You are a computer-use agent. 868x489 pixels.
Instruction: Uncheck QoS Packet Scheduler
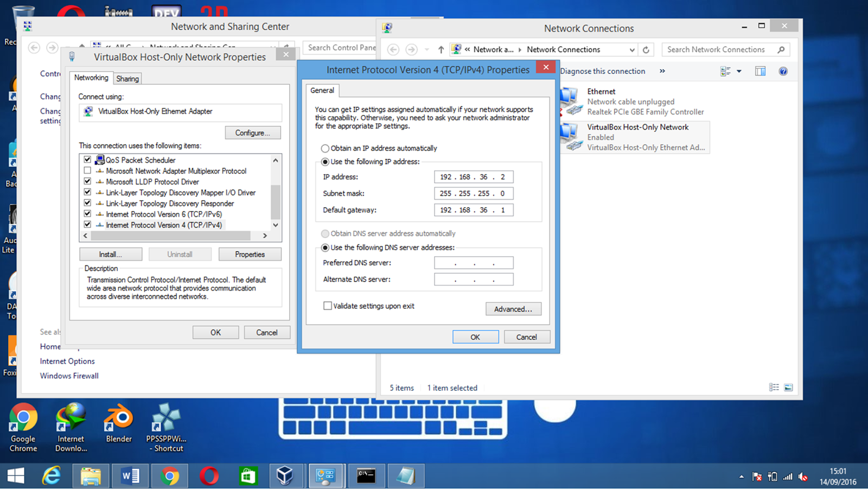pos(87,160)
